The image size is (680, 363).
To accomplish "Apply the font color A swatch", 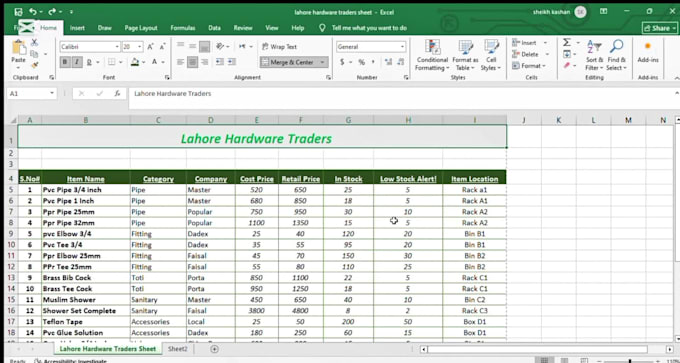I will pos(154,62).
